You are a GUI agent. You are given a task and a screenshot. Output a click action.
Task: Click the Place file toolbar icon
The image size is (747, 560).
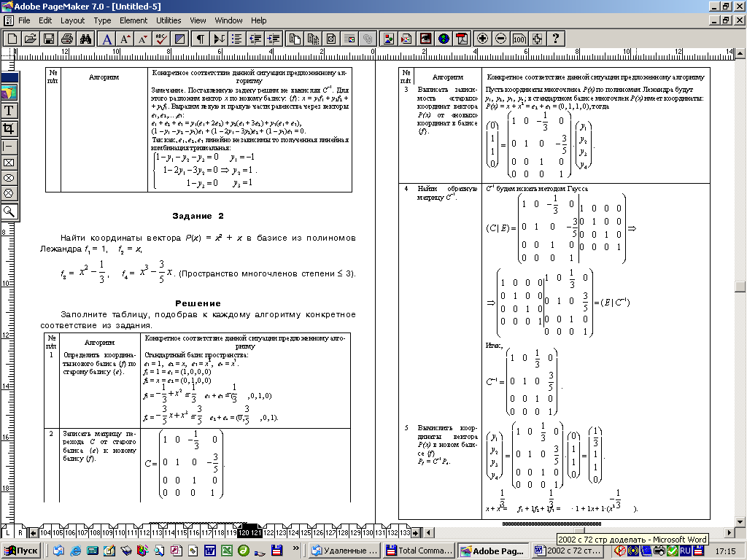pos(407,39)
